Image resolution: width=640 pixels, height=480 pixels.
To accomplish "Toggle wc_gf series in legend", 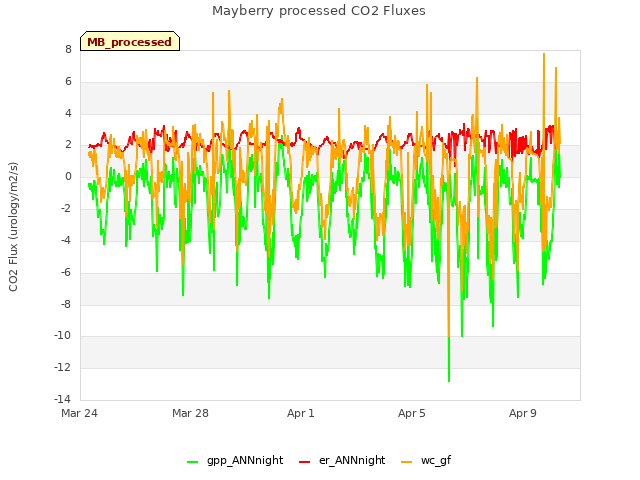I will click(x=427, y=460).
